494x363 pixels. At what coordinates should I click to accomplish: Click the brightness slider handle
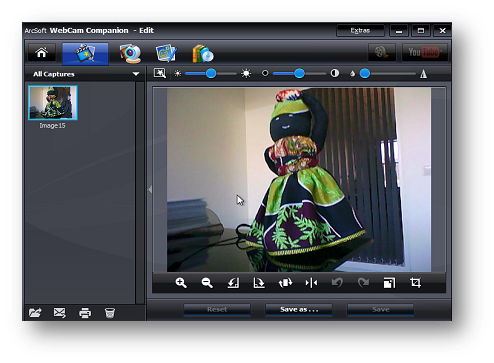tap(211, 73)
